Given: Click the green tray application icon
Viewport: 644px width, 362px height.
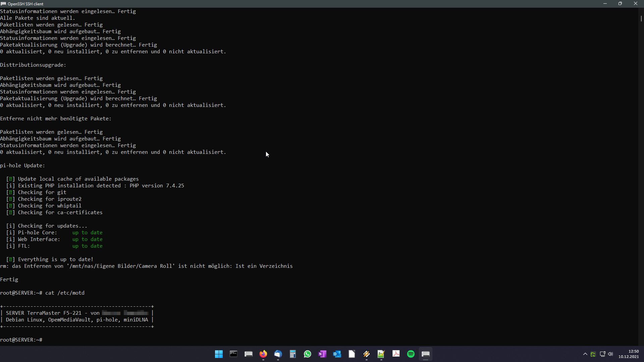Looking at the screenshot, I should click(x=593, y=354).
